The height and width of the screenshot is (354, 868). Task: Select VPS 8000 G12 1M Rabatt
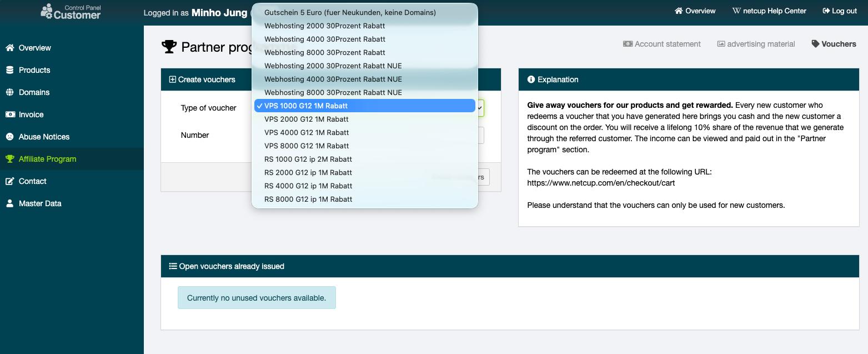[x=365, y=146]
